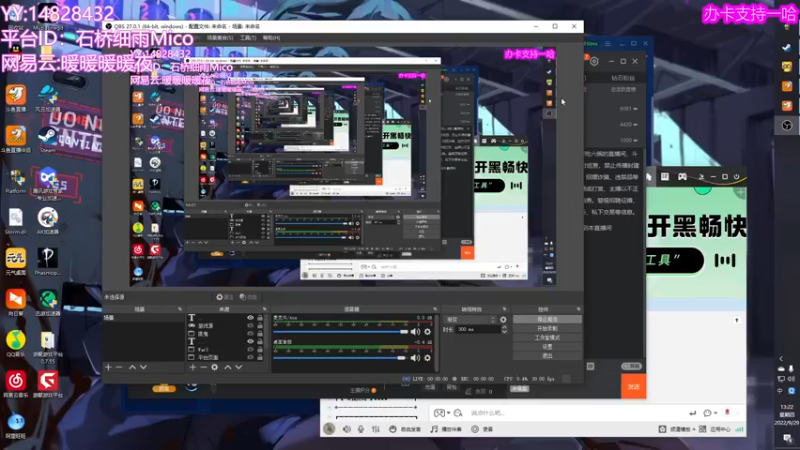The width and height of the screenshot is (800, 450).
Task: Click the microphone icon in the chat window toolbar
Action: 361,429
